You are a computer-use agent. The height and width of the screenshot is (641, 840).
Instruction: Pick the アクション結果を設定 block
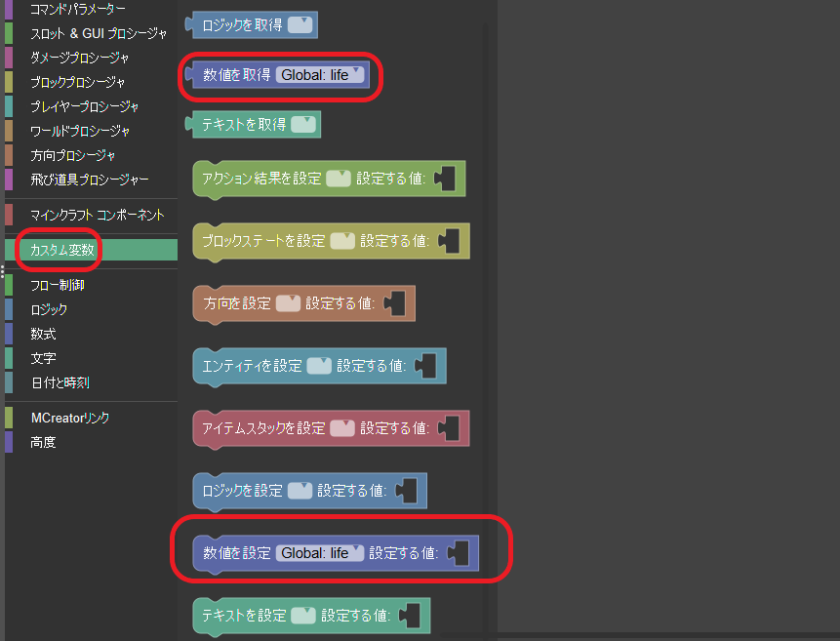(329, 180)
